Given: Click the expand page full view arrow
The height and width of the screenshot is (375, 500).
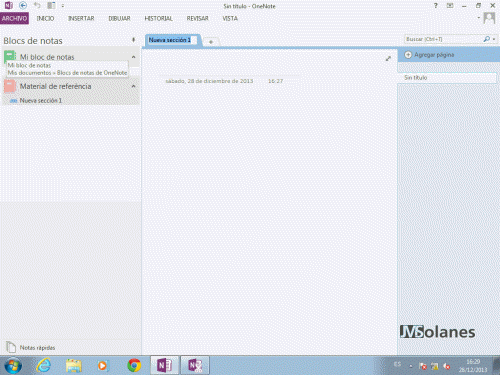Looking at the screenshot, I should [x=388, y=59].
